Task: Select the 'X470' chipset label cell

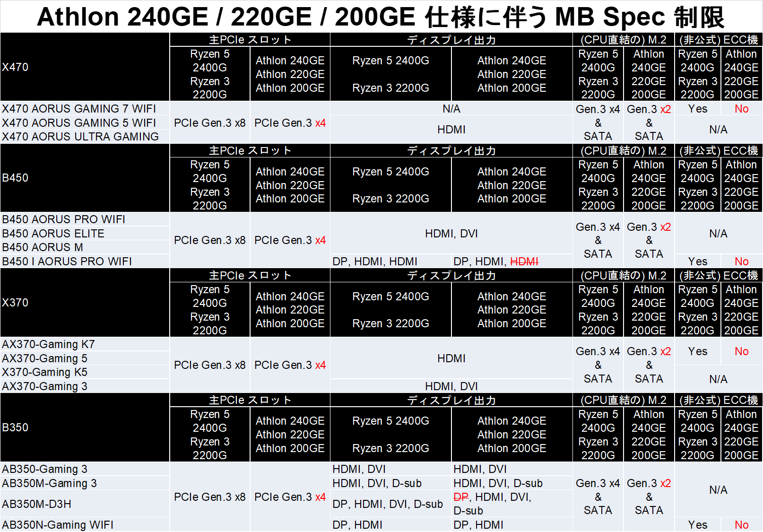Action: pos(85,67)
